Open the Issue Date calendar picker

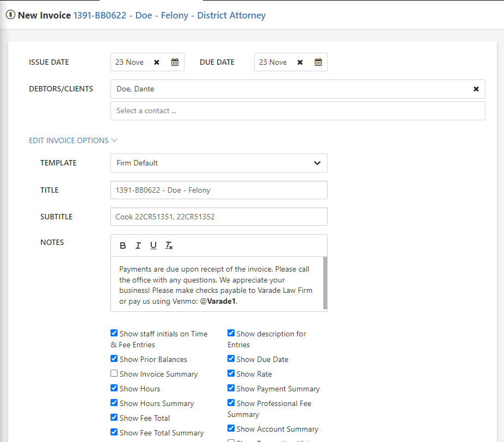pyautogui.click(x=175, y=62)
